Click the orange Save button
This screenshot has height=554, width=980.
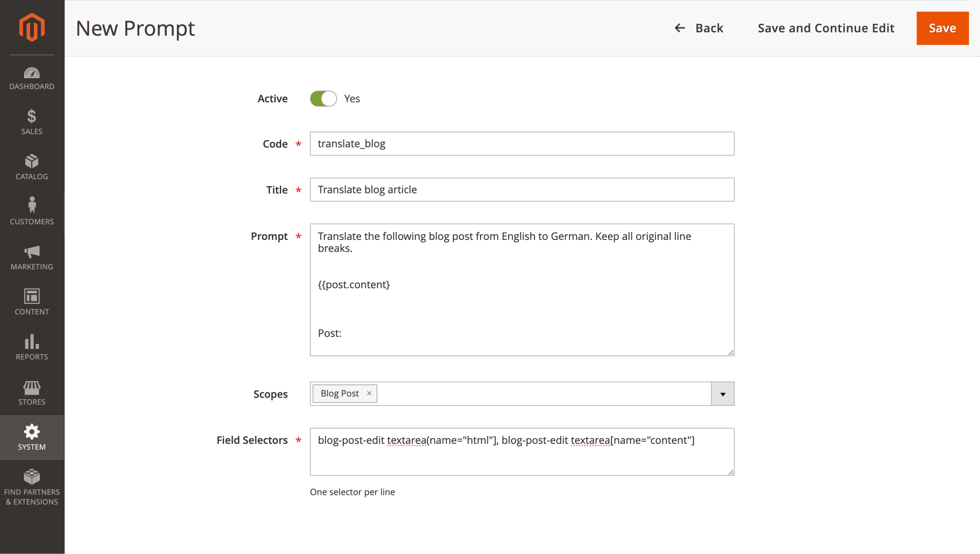pyautogui.click(x=942, y=28)
